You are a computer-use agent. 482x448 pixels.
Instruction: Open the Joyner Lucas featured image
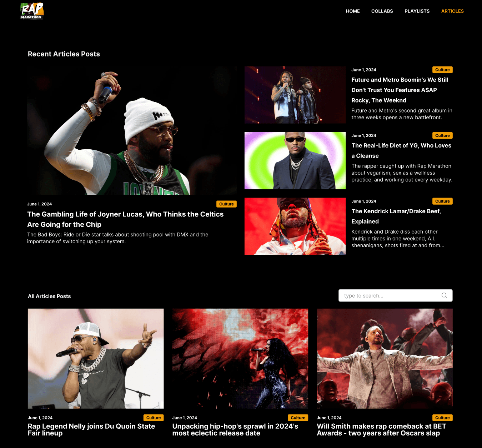point(132,130)
